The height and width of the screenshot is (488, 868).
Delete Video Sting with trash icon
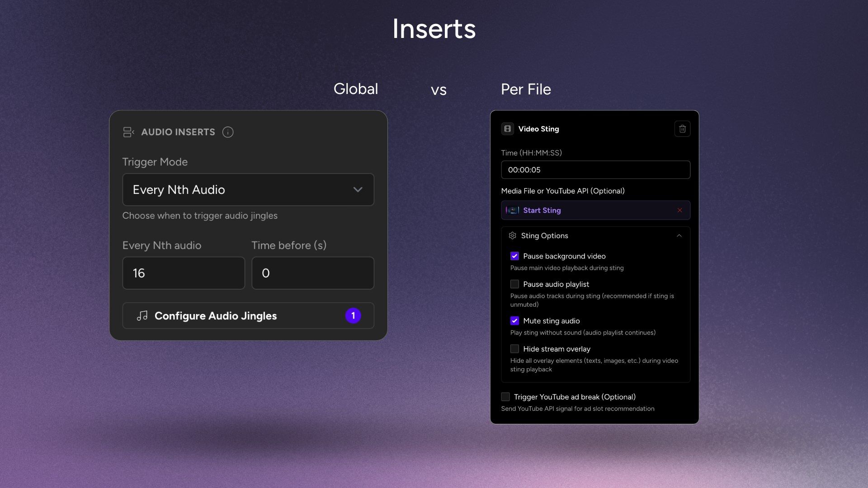click(682, 129)
